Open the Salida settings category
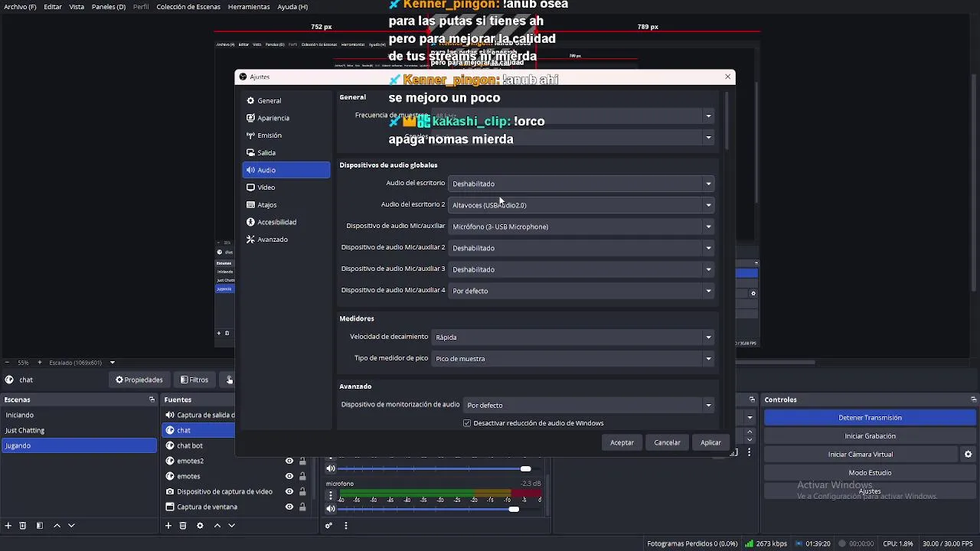This screenshot has width=980, height=551. [x=286, y=152]
